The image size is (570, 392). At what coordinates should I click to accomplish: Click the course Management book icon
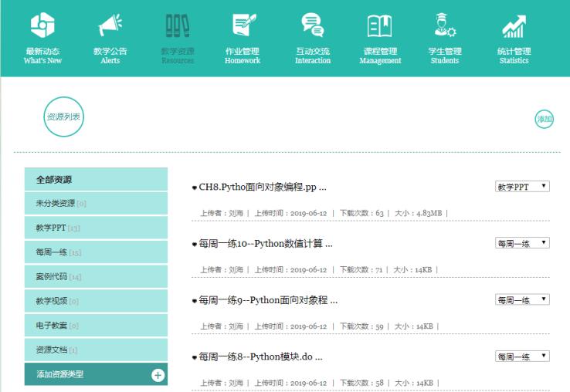tap(380, 26)
